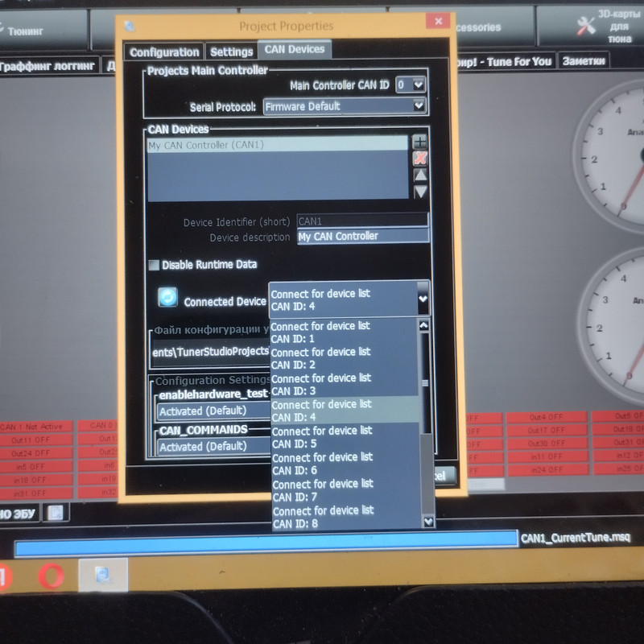Click the Device description My CAN Controller field
The width and height of the screenshot is (644, 644).
pyautogui.click(x=363, y=236)
